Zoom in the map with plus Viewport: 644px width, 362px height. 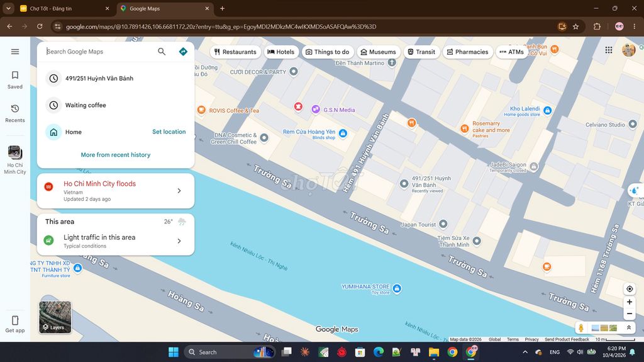pyautogui.click(x=629, y=302)
